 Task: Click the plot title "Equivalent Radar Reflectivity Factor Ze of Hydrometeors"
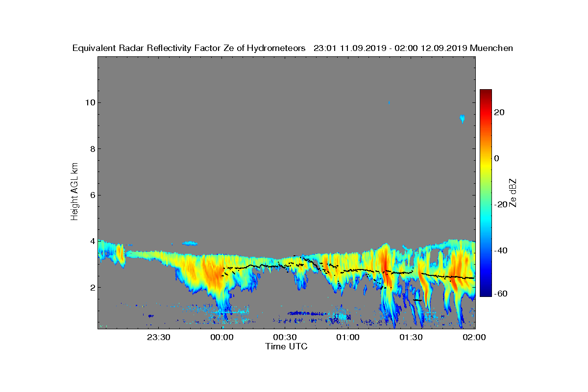click(x=189, y=48)
